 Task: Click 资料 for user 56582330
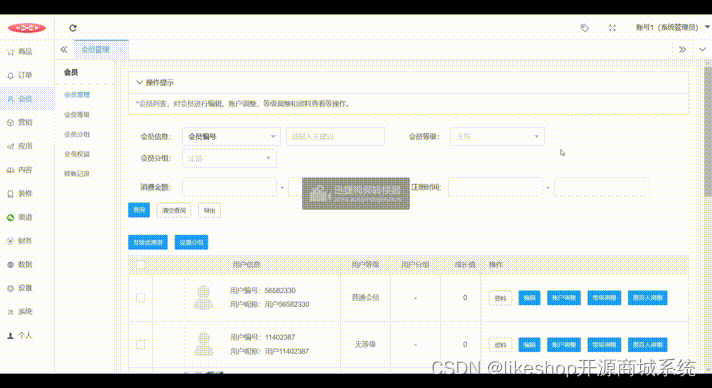[500, 298]
